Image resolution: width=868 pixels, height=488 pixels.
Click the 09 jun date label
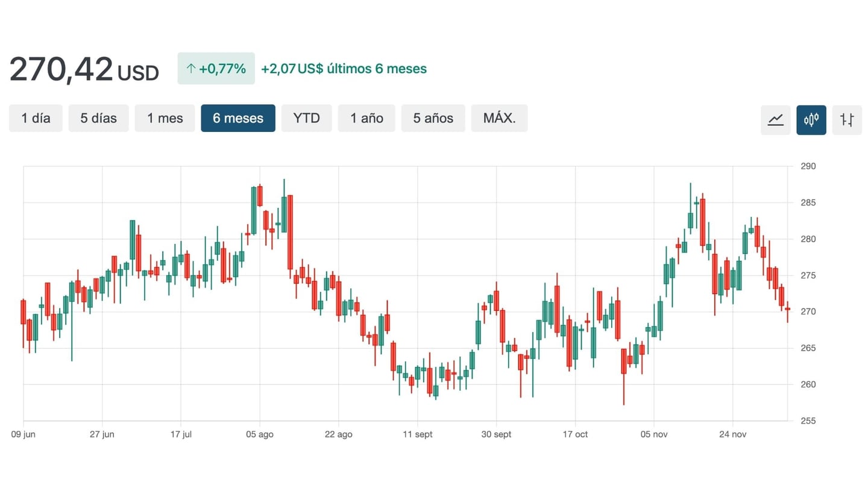point(23,434)
